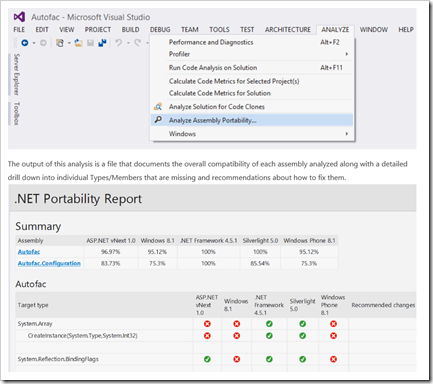The image size is (433, 384).
Task: Click the Navigate Backward toolbar icon
Action: tap(25, 43)
